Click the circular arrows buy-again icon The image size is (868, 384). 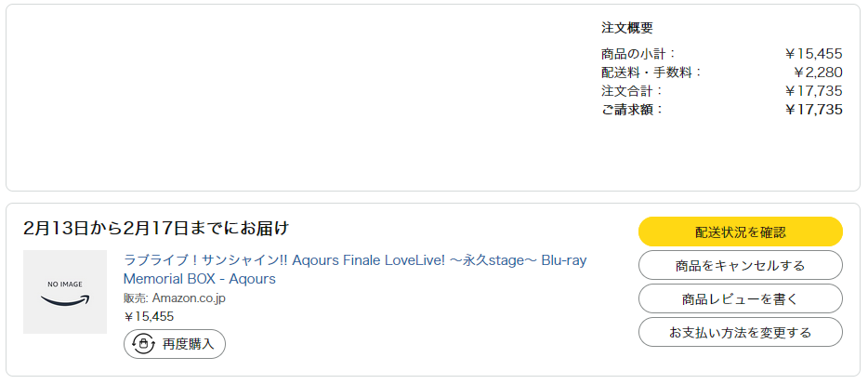point(143,344)
